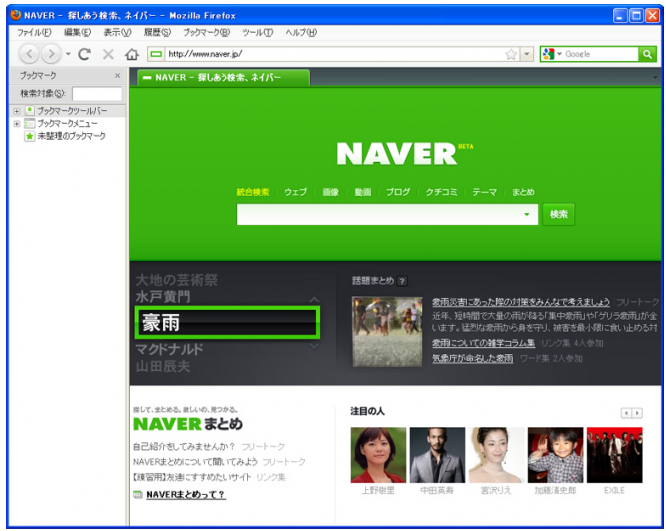The height and width of the screenshot is (531, 666).
Task: Open the tab list dropdown arrow
Action: point(655,77)
